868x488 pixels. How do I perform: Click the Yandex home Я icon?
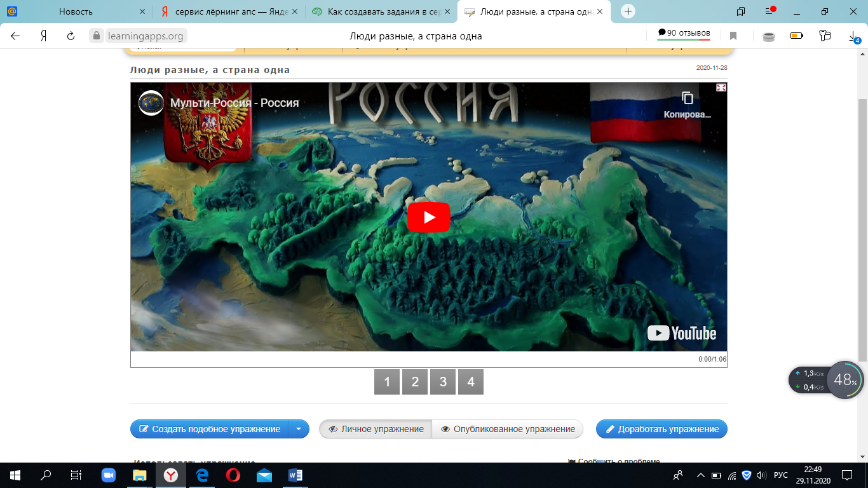pyautogui.click(x=43, y=36)
